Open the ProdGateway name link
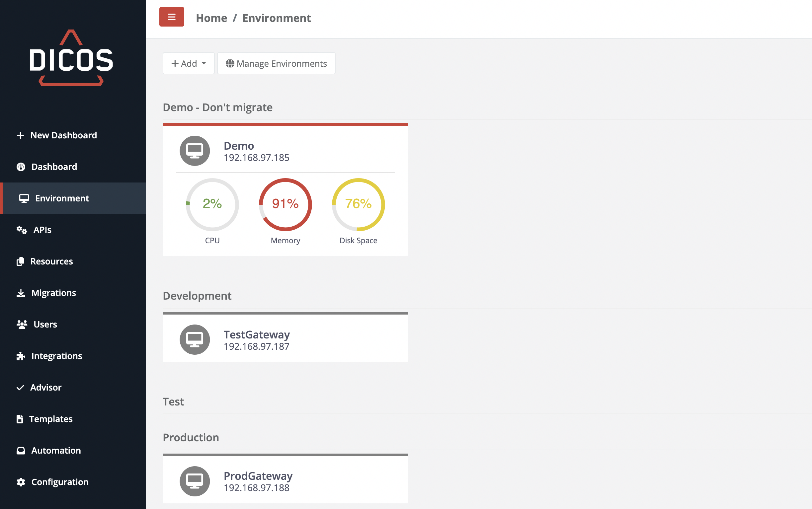This screenshot has height=509, width=812. pos(258,476)
